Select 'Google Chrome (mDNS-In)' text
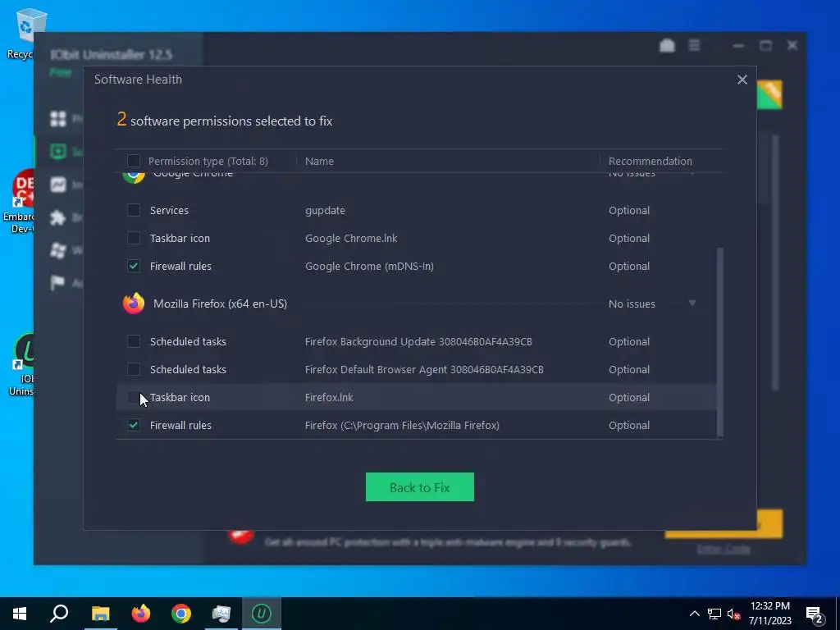 click(x=369, y=267)
